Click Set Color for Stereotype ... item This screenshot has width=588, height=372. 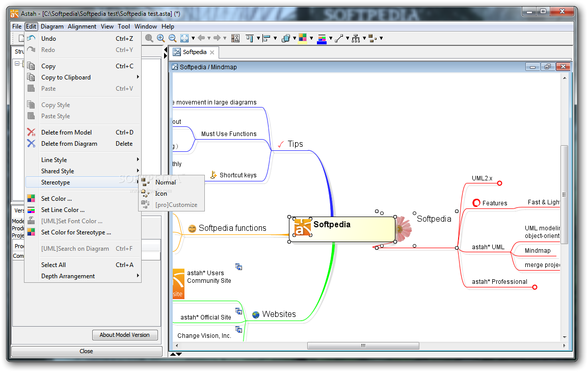83,232
